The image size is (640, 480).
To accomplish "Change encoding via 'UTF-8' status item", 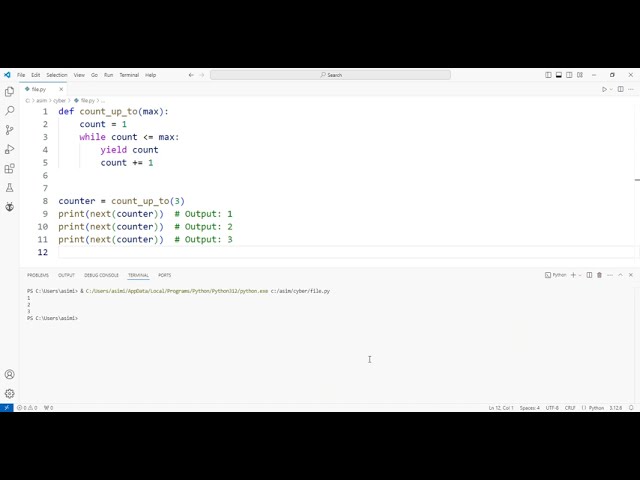I will [552, 408].
